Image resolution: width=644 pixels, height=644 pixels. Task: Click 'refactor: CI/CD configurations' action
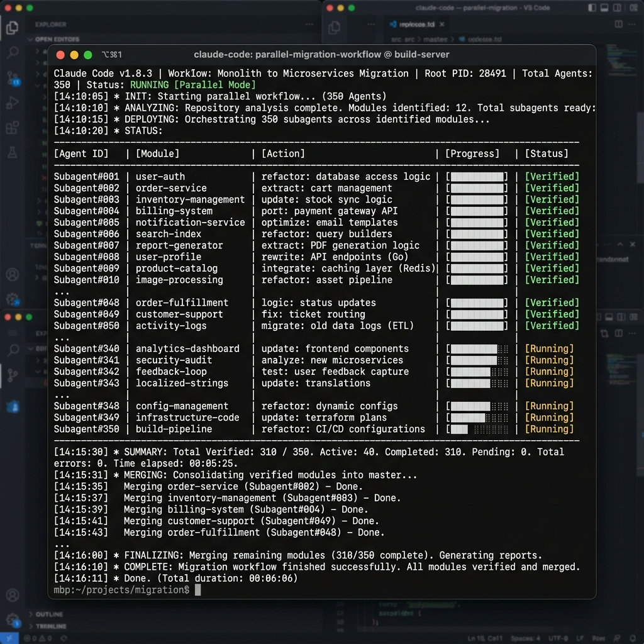[x=343, y=429]
